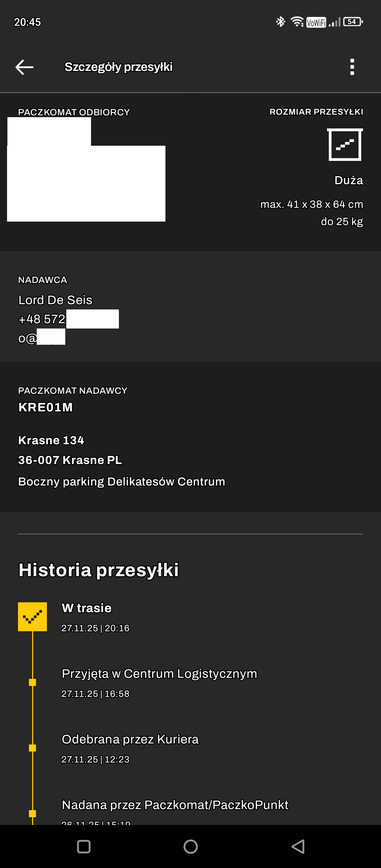Open the three-dot overflow menu

coord(352,67)
